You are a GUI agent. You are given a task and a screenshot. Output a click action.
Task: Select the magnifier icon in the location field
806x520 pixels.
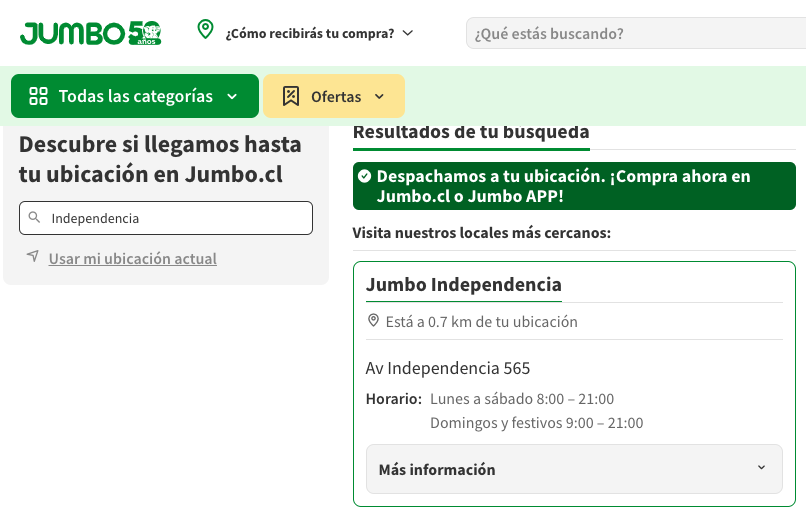[34, 217]
